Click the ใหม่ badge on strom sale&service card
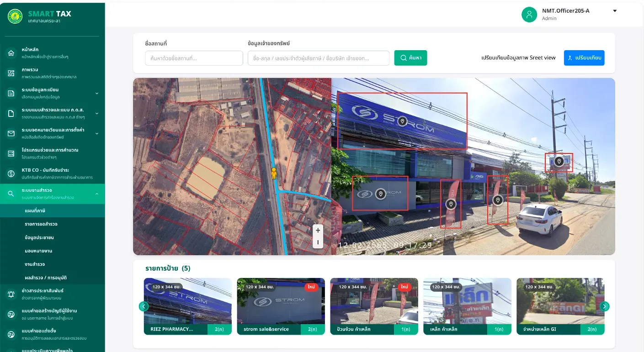 [x=312, y=287]
